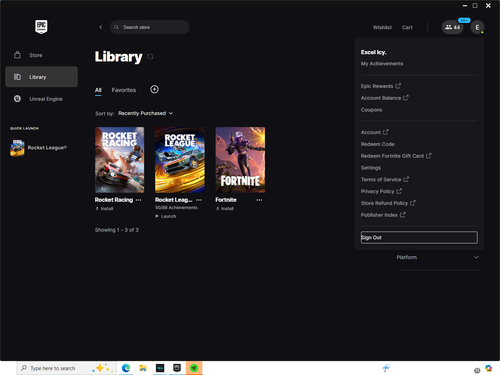The height and width of the screenshot is (375, 500).
Task: Select Redeem Code
Action: pyautogui.click(x=377, y=144)
